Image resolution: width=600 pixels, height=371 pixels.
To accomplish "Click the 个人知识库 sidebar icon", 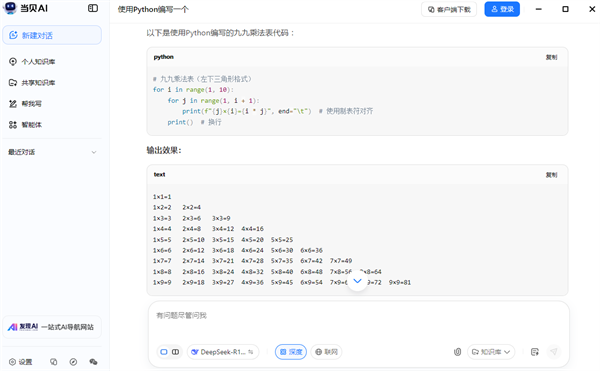I will pyautogui.click(x=13, y=62).
